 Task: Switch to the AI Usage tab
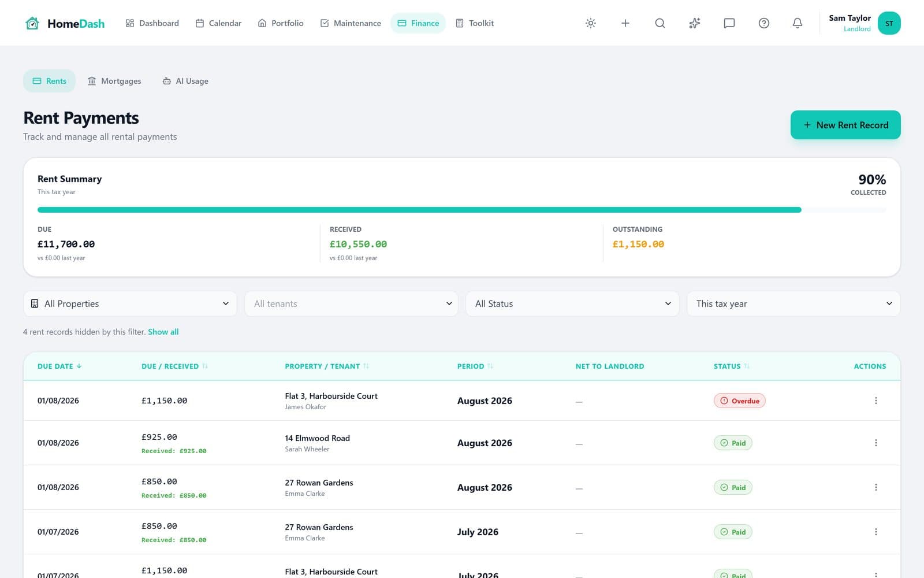tap(185, 81)
